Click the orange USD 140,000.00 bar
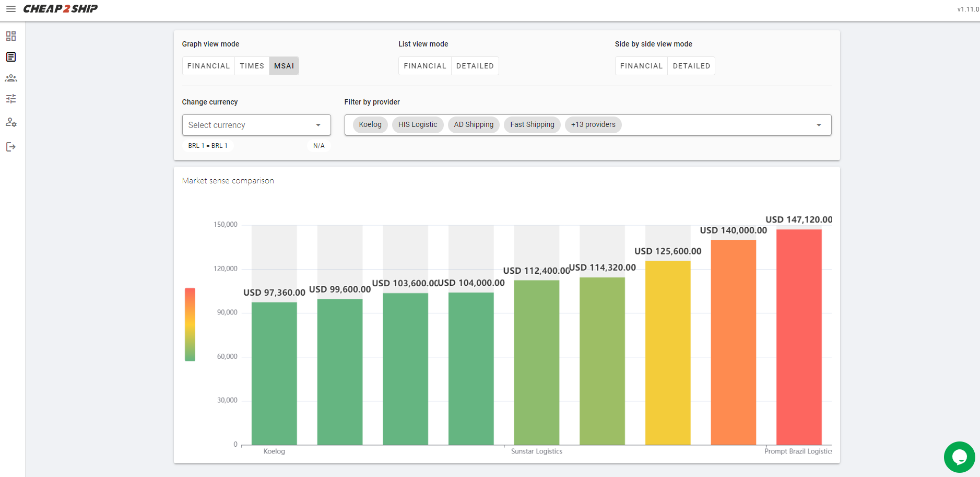980x477 pixels. [x=734, y=342]
